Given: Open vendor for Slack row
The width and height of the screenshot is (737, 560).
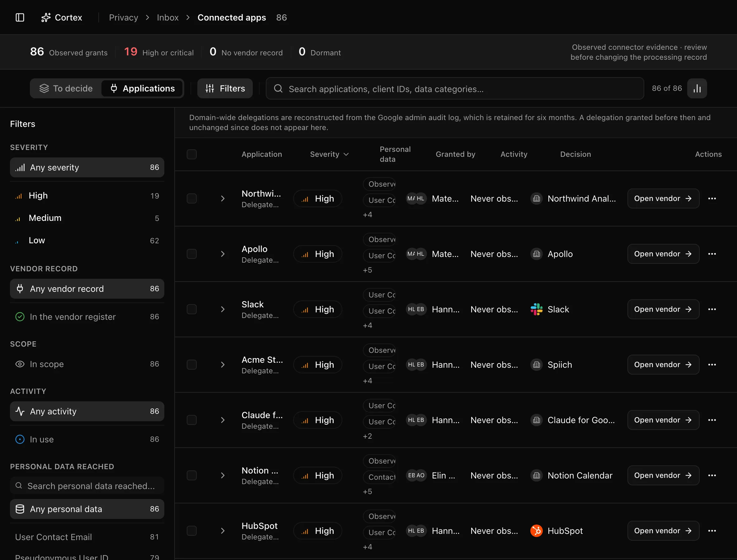Looking at the screenshot, I should [663, 309].
